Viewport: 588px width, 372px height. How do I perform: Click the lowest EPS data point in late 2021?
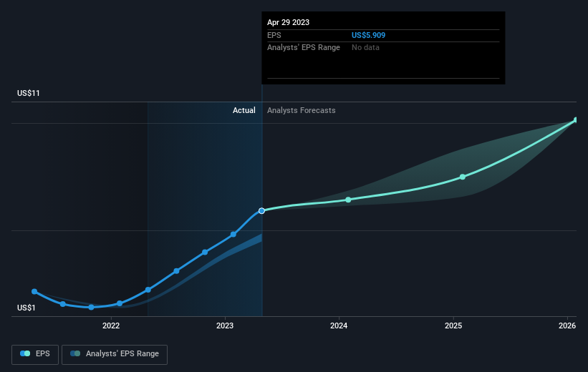click(x=91, y=307)
